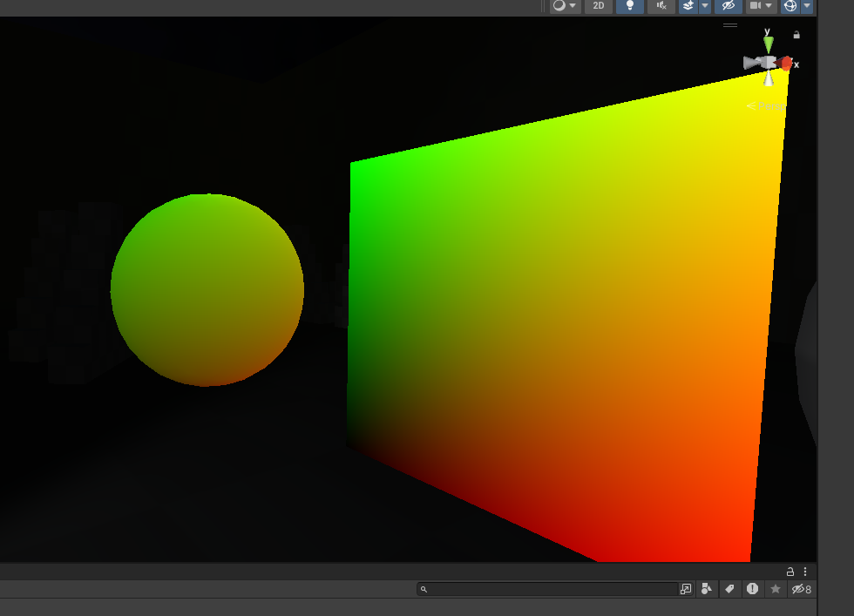Toggle scene audio mute button
854x616 pixels.
click(x=661, y=5)
